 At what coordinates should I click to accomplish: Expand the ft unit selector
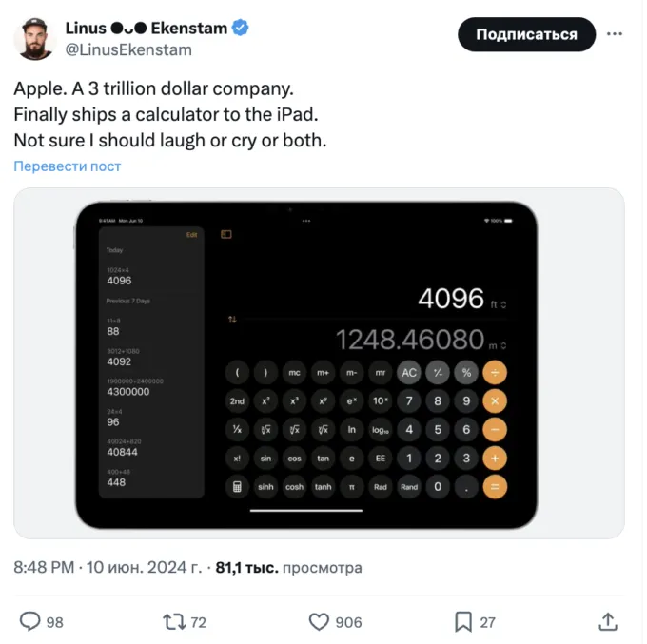pyautogui.click(x=498, y=304)
